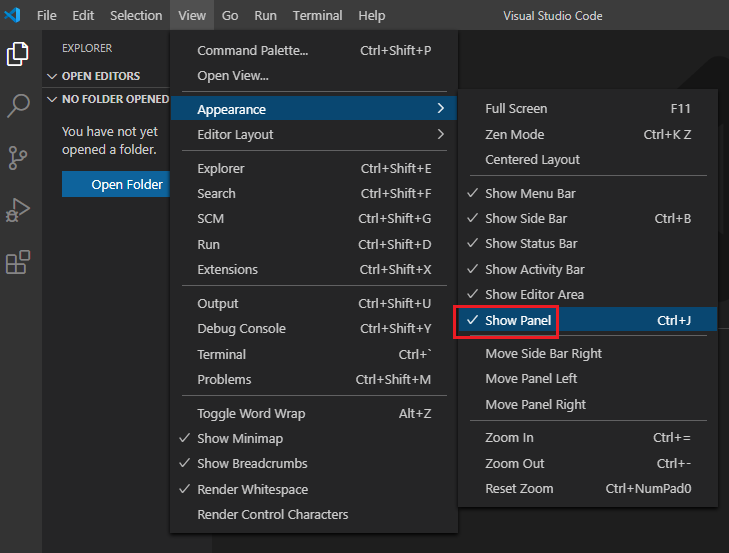
Task: Select Move Side Bar Right
Action: coord(588,353)
